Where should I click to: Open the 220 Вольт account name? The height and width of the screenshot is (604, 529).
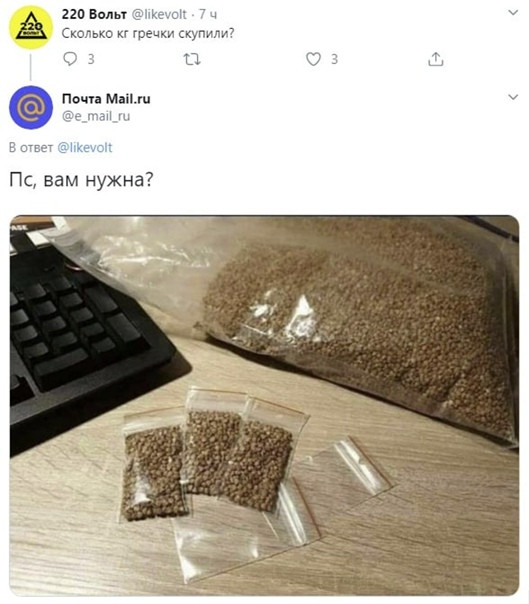(x=94, y=14)
